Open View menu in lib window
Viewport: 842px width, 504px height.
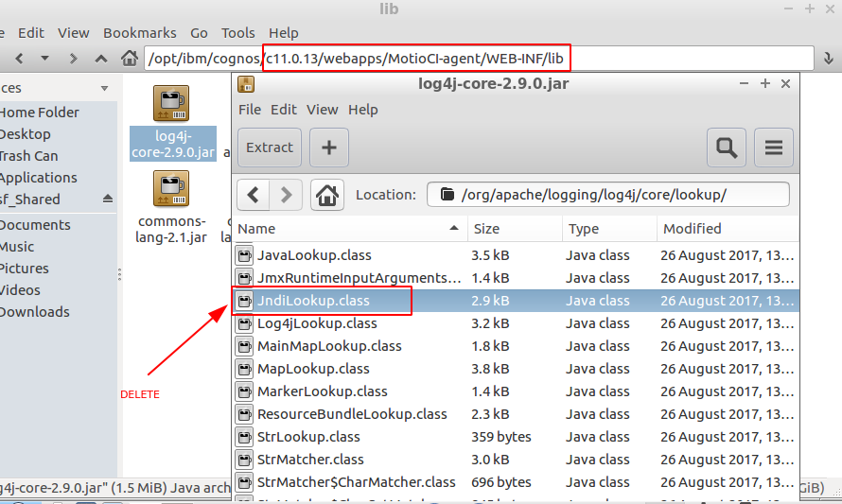[74, 33]
